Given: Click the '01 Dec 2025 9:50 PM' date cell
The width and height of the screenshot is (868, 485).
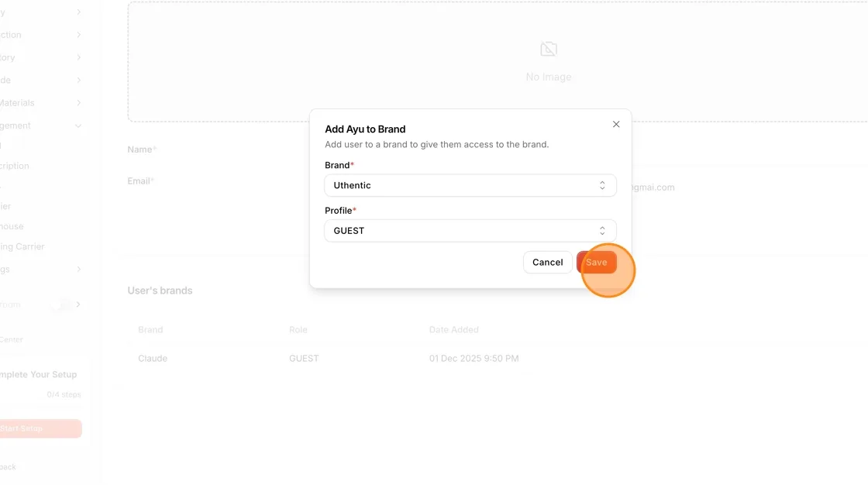Looking at the screenshot, I should point(474,358).
